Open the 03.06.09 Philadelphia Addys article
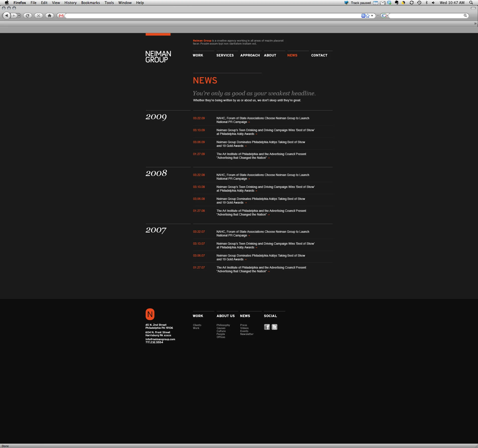 (x=261, y=144)
